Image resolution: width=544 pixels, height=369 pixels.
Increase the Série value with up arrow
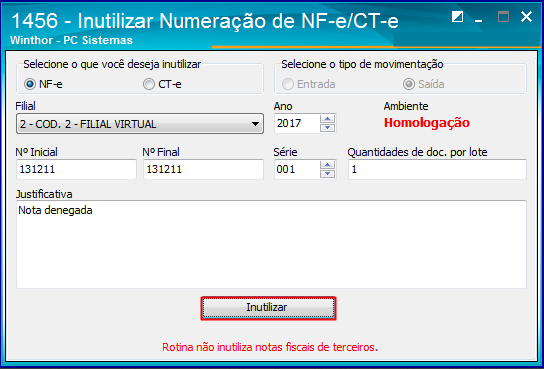(x=328, y=165)
